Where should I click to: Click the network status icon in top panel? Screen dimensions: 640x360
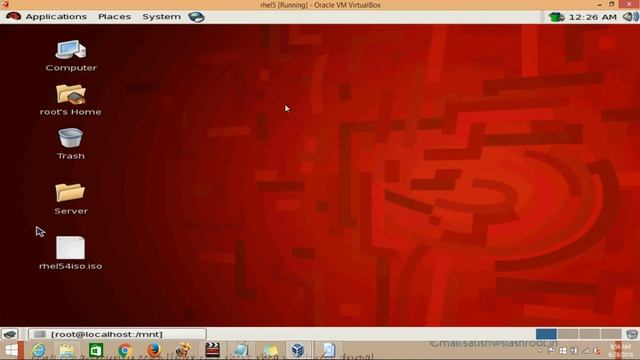click(x=556, y=17)
